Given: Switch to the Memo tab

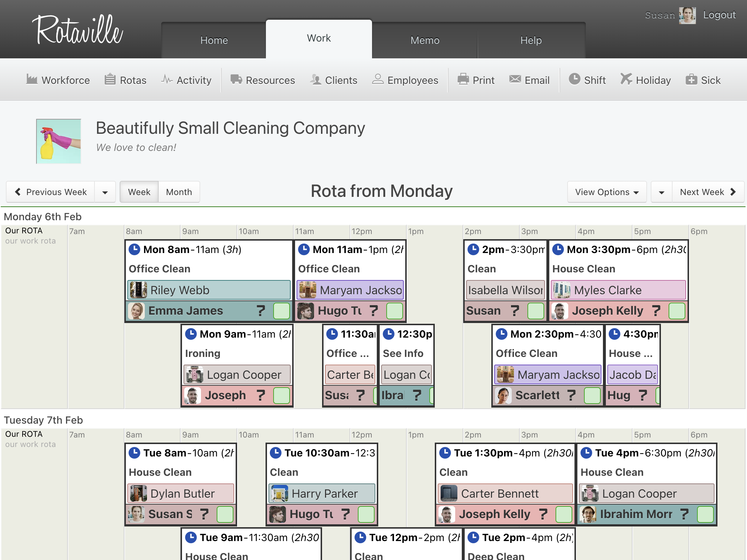Looking at the screenshot, I should (425, 40).
